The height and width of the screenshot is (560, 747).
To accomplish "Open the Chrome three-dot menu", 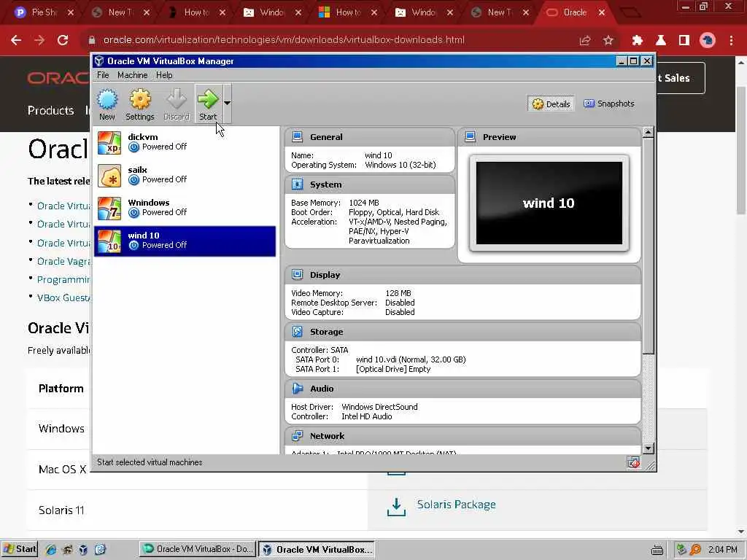I will [731, 41].
